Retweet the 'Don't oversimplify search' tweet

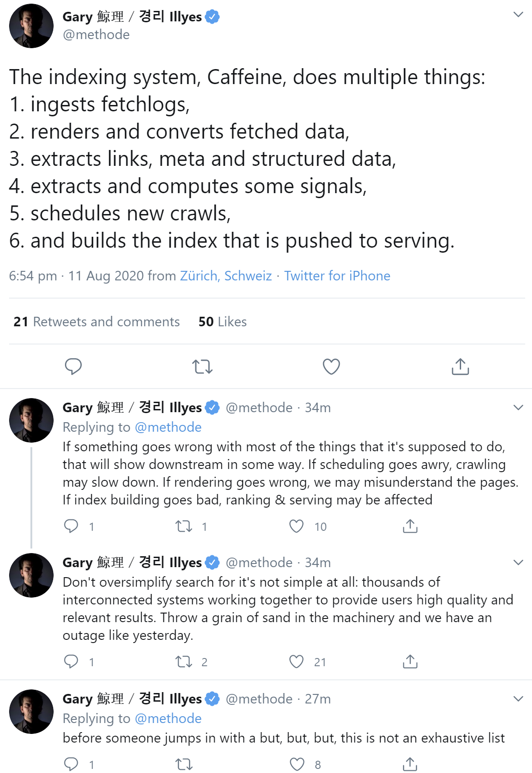click(184, 662)
